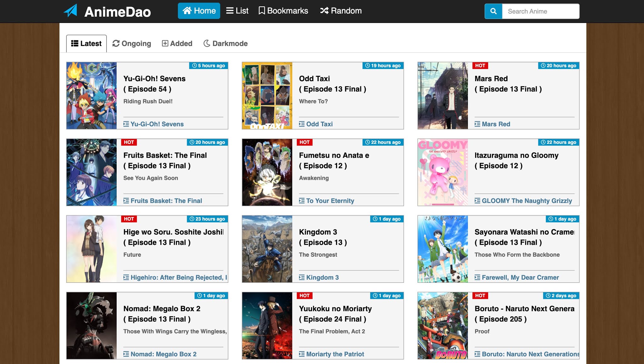This screenshot has height=364, width=644.
Task: Click the HOT badge on Mars Red
Action: coord(480,65)
